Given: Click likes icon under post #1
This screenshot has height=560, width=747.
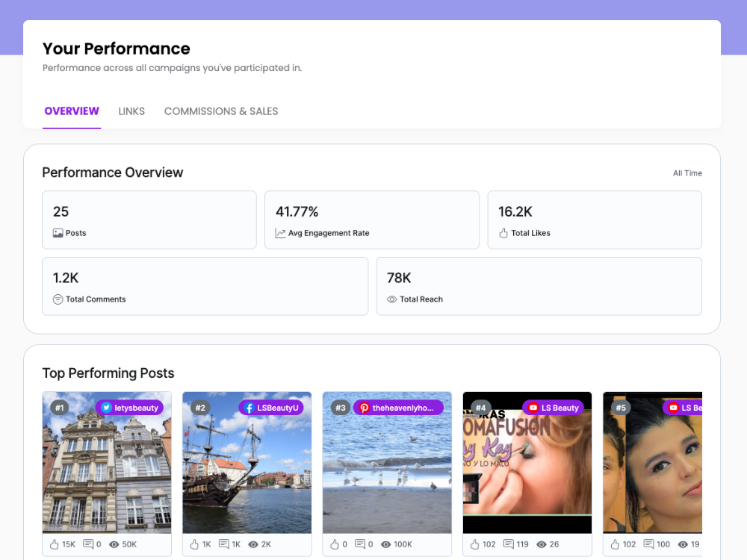Looking at the screenshot, I should tap(54, 544).
